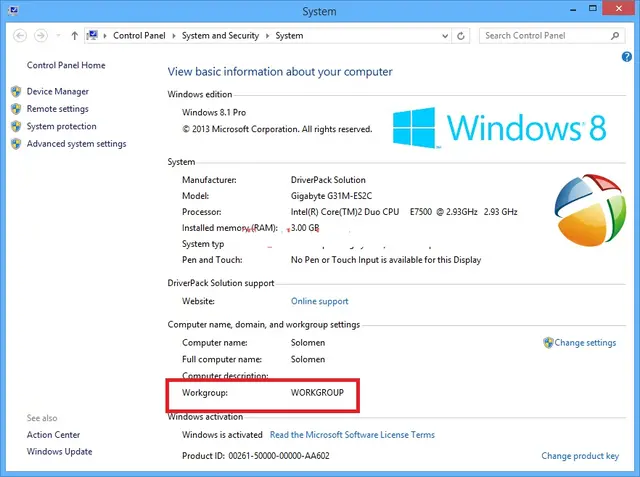
Task: Open help with the blue question mark
Action: (627, 57)
